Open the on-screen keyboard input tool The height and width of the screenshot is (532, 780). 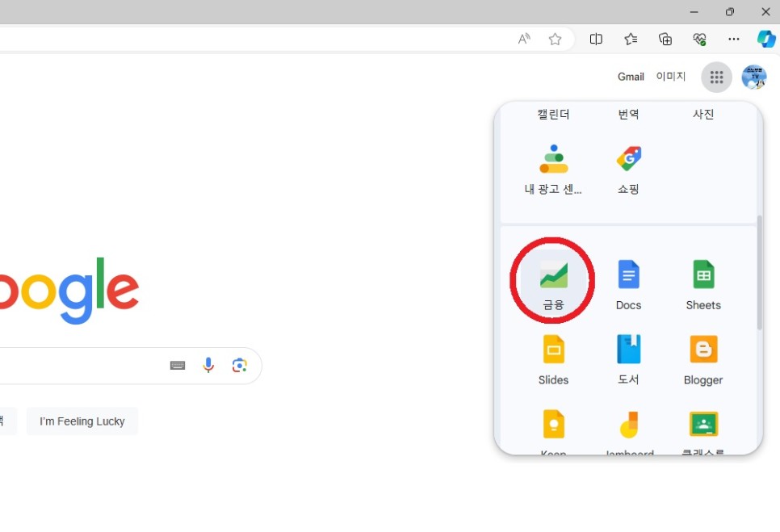(x=178, y=366)
